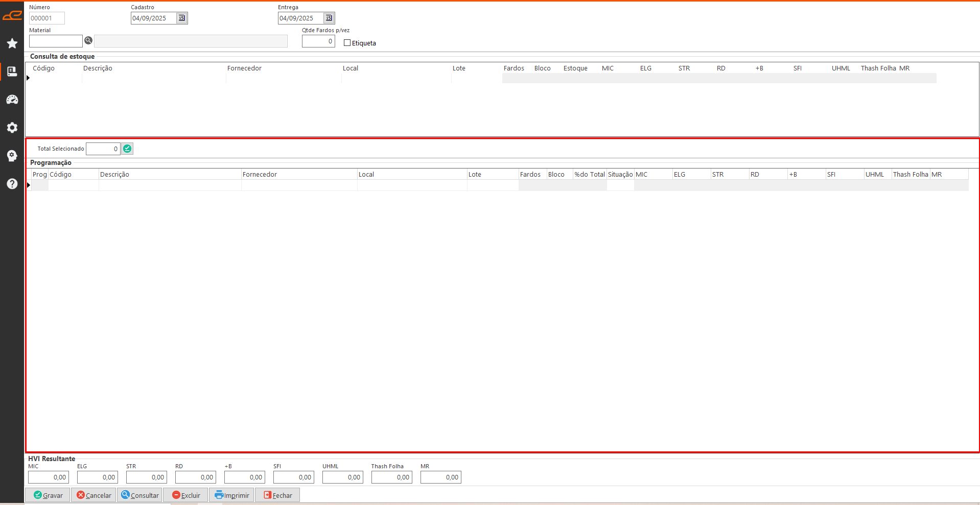This screenshot has width=980, height=505.
Task: Open the dashboard gauge sidebar icon
Action: tap(12, 100)
